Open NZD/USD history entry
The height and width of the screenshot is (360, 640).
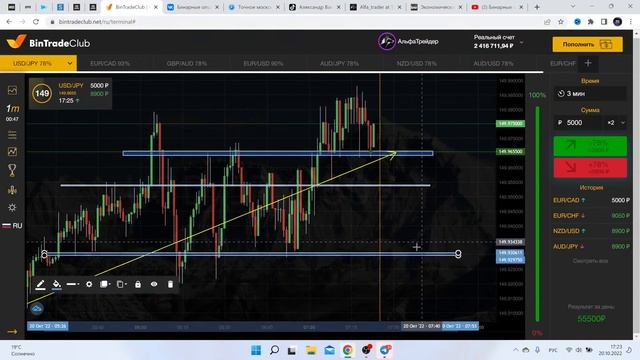[x=591, y=231]
